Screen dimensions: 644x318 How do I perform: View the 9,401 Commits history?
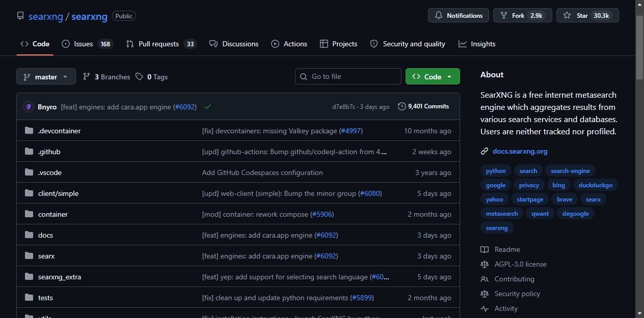[x=423, y=106]
